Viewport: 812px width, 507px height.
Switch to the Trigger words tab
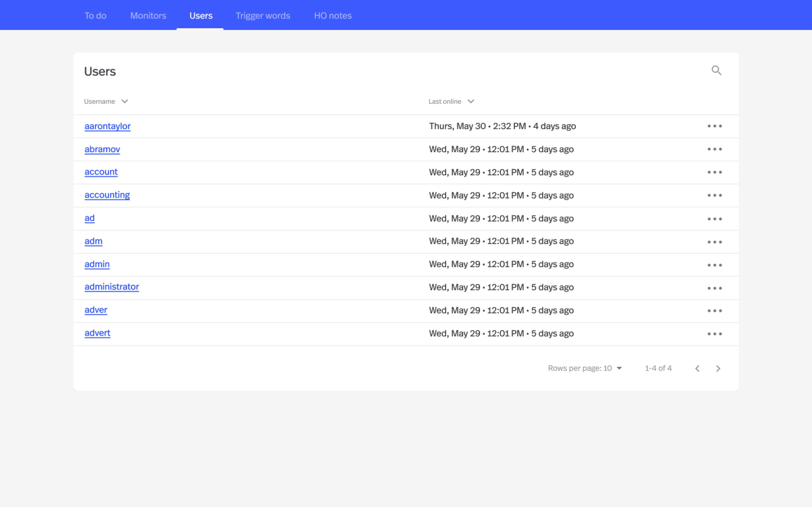tap(263, 16)
